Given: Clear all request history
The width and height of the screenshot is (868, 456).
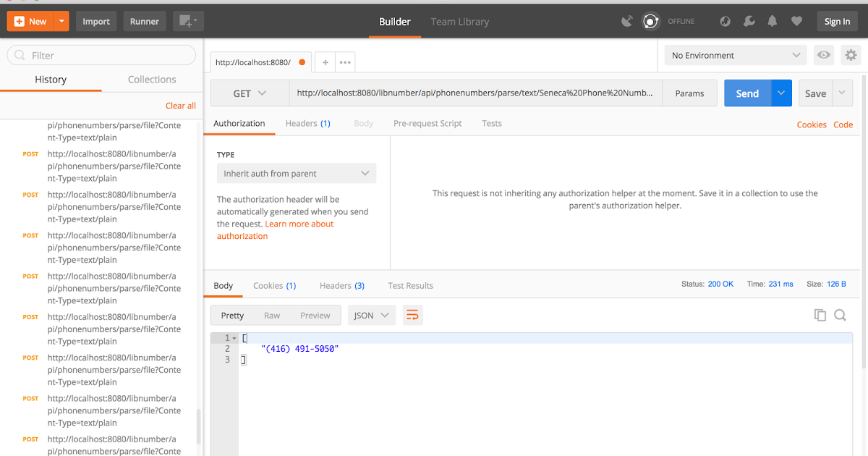Looking at the screenshot, I should 180,105.
